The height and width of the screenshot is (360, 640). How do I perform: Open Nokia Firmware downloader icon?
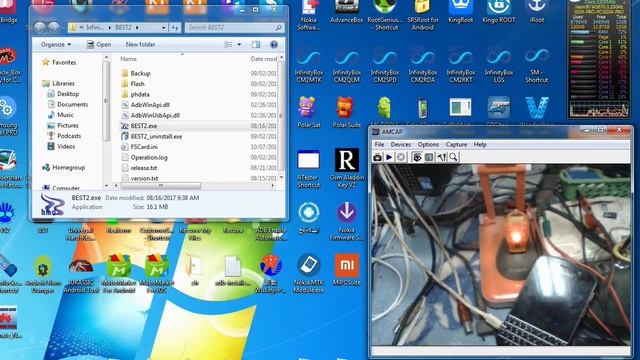tap(347, 220)
